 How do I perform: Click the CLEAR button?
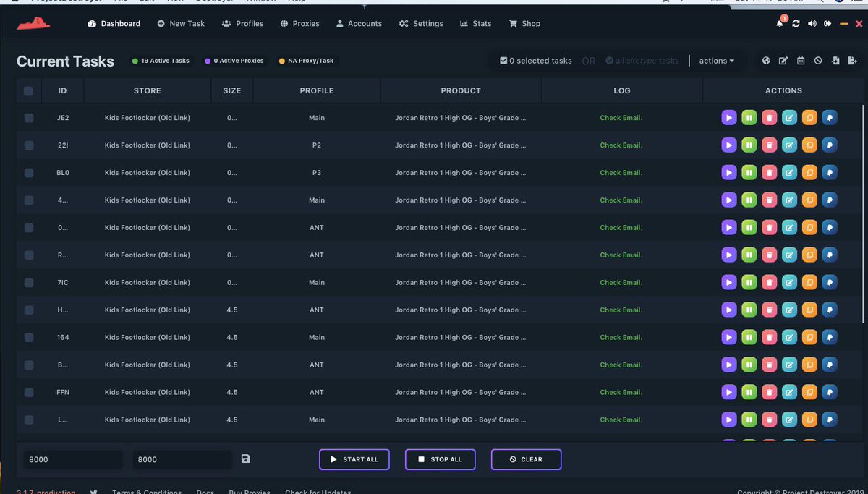[527, 459]
